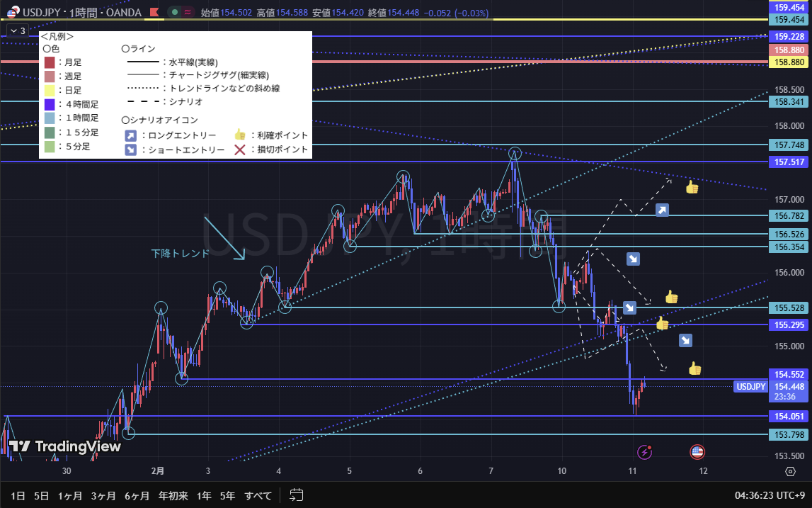Click the long entry arrow near 156.782

point(662,210)
